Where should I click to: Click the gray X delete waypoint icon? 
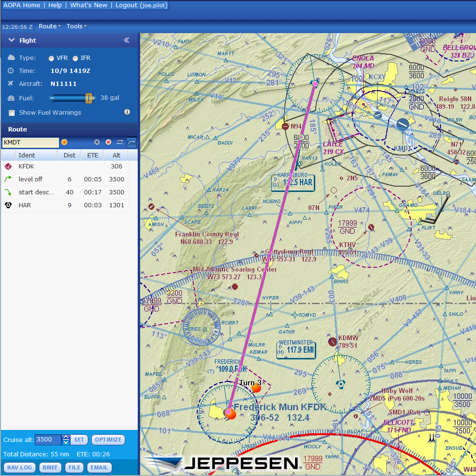point(97,142)
